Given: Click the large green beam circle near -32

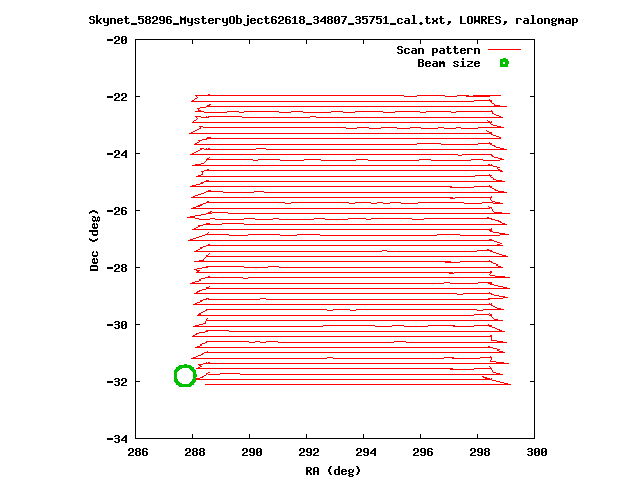Looking at the screenshot, I should (x=185, y=376).
